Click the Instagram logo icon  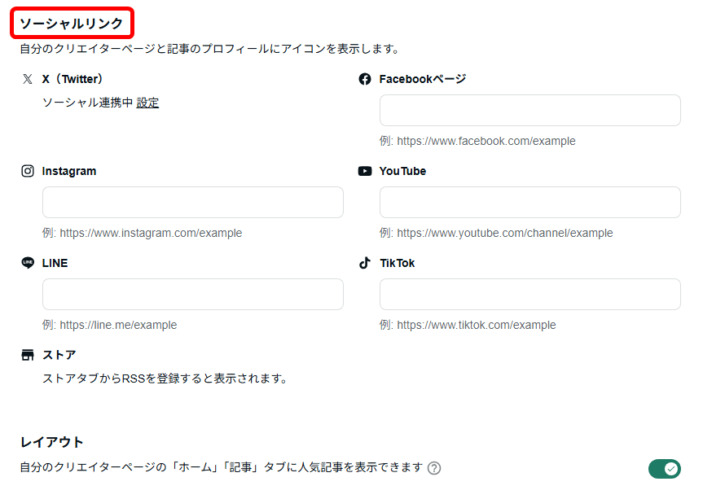coord(28,171)
